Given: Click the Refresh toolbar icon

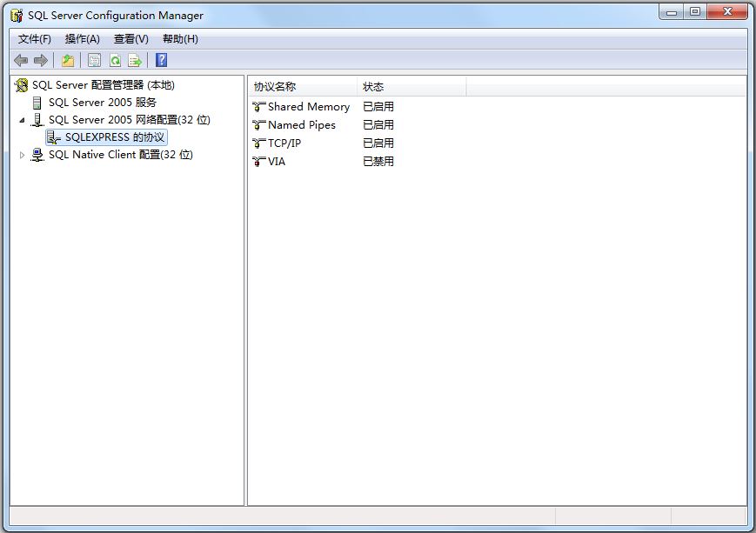Looking at the screenshot, I should 115,60.
